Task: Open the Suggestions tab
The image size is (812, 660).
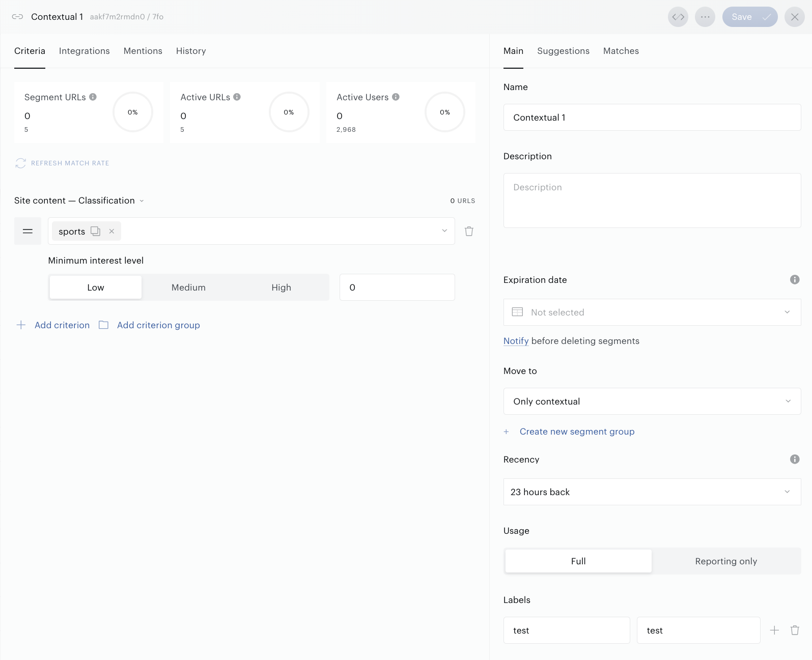Action: tap(563, 51)
